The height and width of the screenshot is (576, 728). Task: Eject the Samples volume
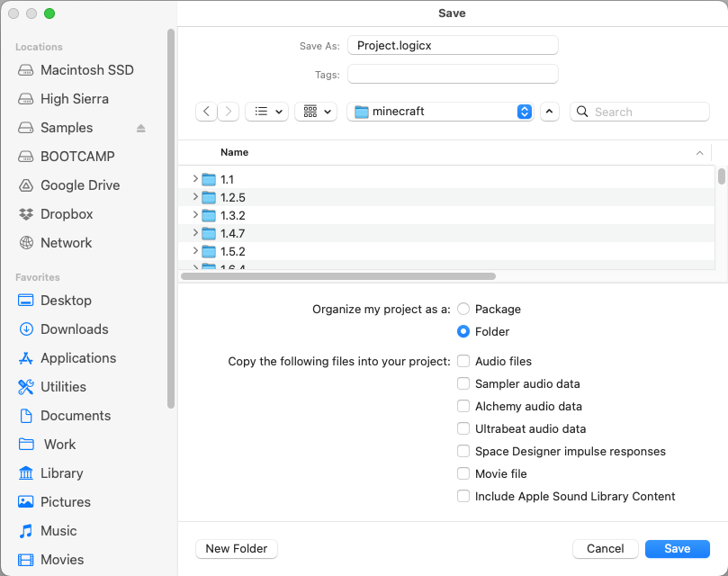(x=140, y=128)
